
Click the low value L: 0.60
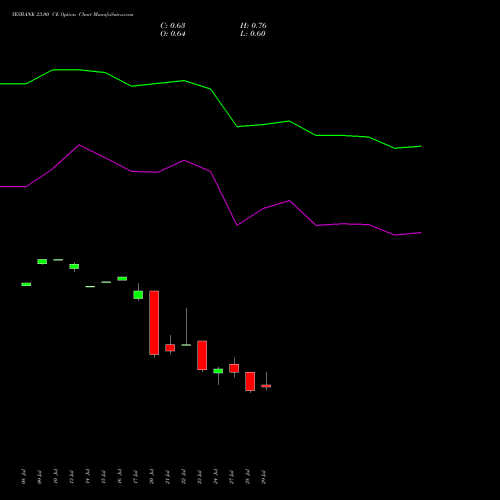tap(253, 34)
